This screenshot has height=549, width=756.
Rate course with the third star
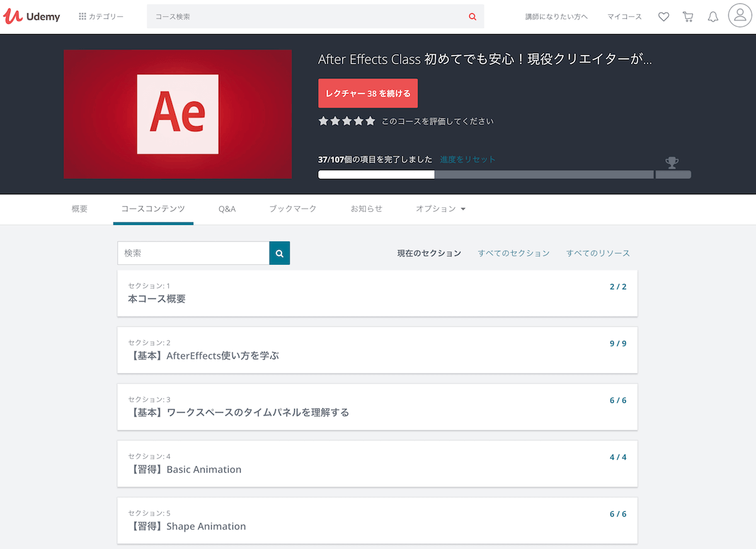tap(346, 121)
